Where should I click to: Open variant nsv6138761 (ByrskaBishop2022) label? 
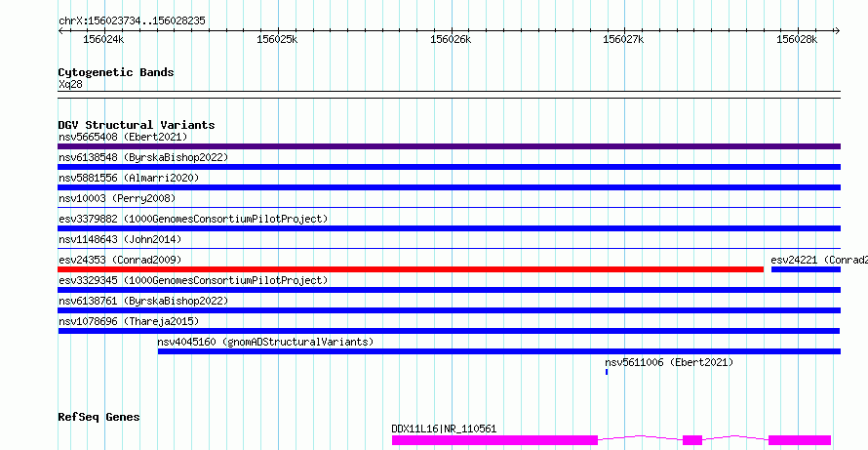click(143, 301)
